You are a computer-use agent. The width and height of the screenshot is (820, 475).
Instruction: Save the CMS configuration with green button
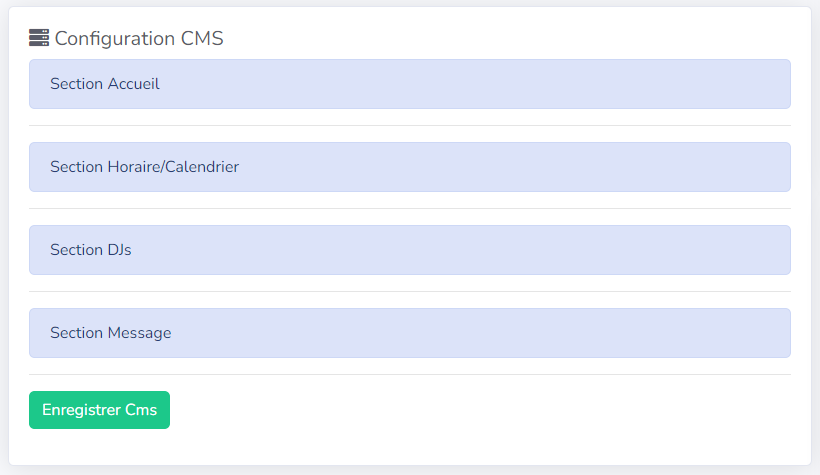point(99,410)
